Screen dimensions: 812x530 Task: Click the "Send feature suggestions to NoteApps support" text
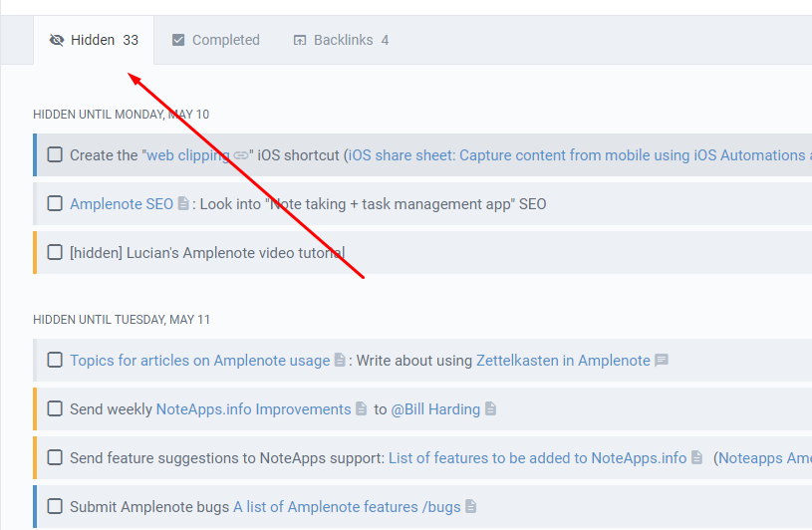[227, 458]
